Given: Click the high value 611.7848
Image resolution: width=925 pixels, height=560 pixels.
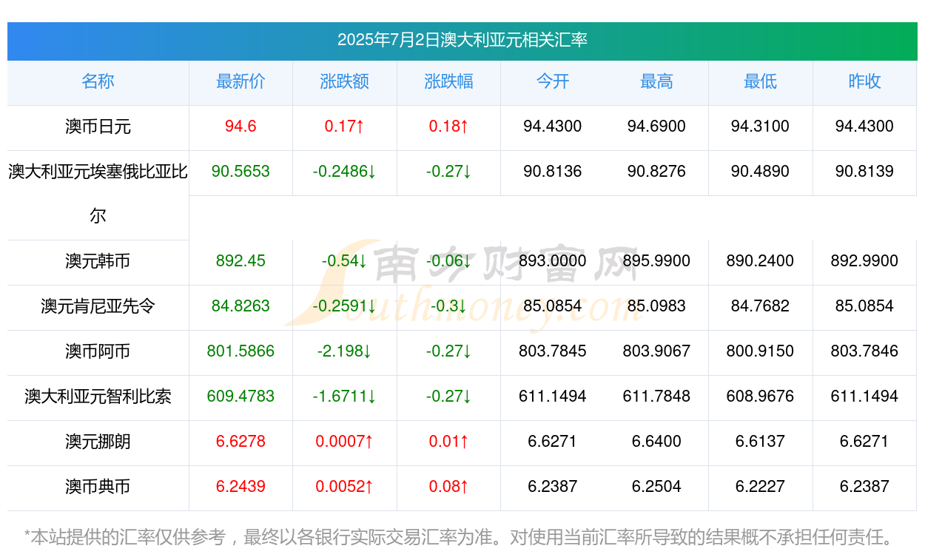Looking at the screenshot, I should (x=656, y=397).
